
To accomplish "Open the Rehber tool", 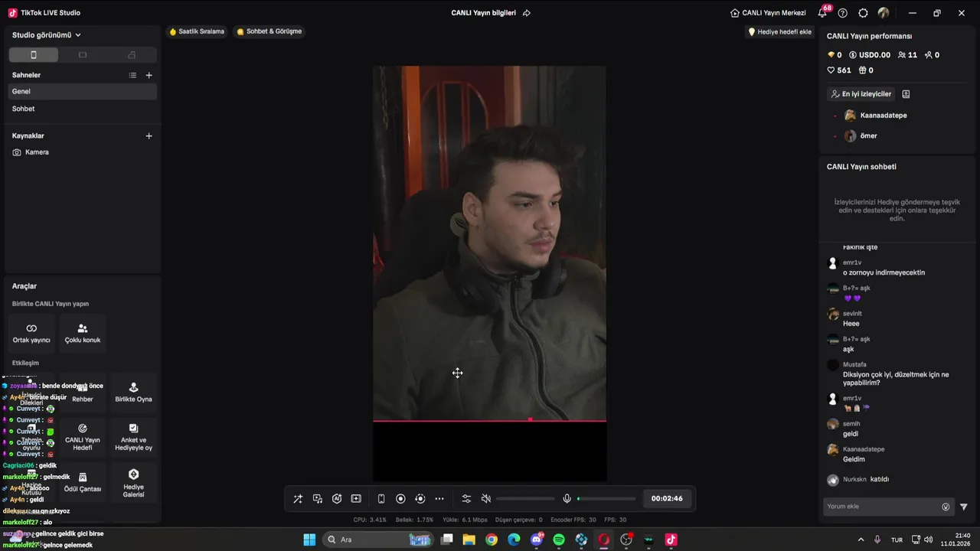I will [x=83, y=393].
